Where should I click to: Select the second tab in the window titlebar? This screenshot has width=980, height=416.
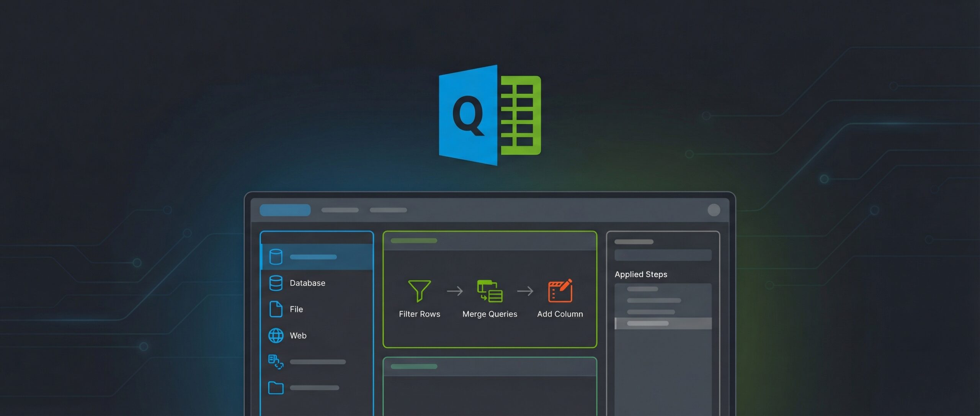tap(340, 210)
